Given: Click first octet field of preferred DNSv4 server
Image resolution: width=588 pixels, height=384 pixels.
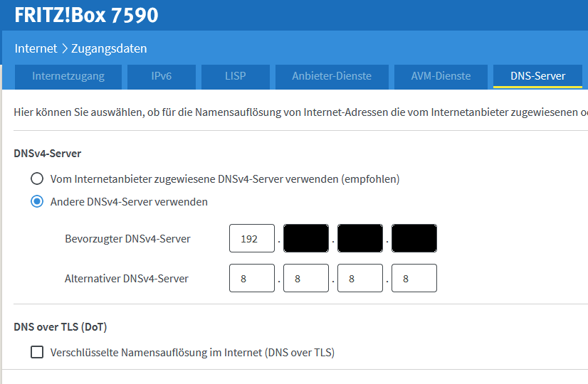Looking at the screenshot, I should click(x=252, y=238).
